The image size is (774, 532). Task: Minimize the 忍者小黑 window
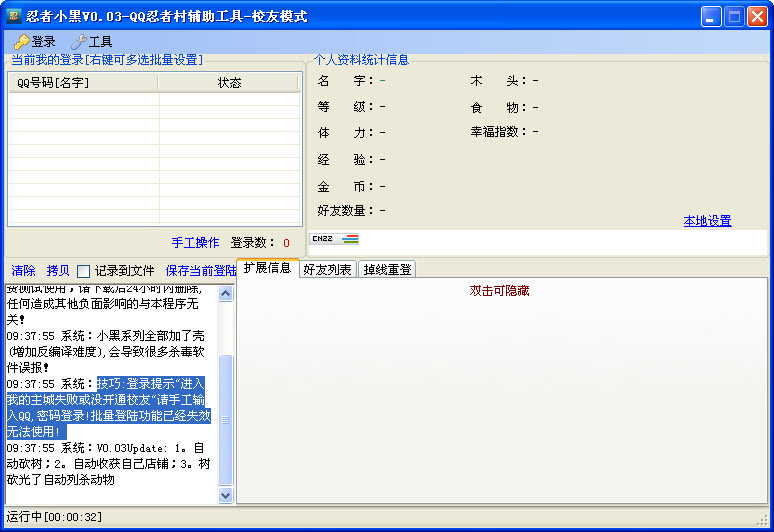(x=711, y=17)
